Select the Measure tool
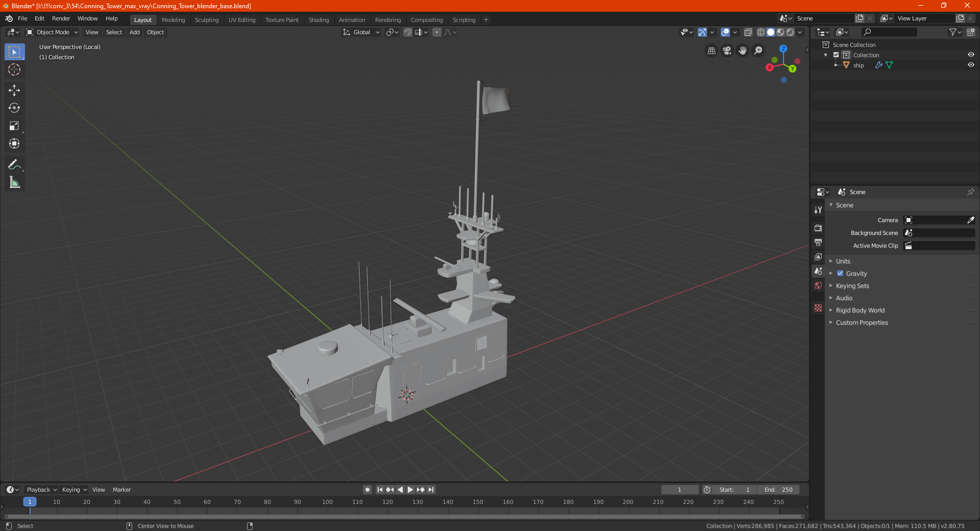The height and width of the screenshot is (531, 980). click(x=14, y=182)
